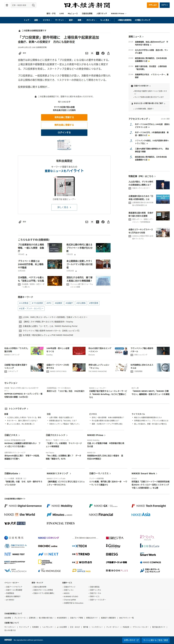Click the 詳しく見る button

point(64,207)
